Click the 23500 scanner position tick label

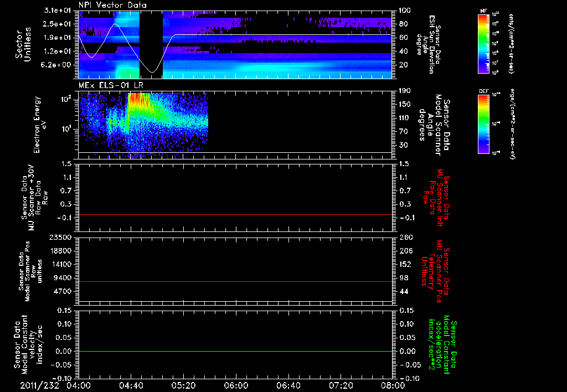tap(61, 237)
